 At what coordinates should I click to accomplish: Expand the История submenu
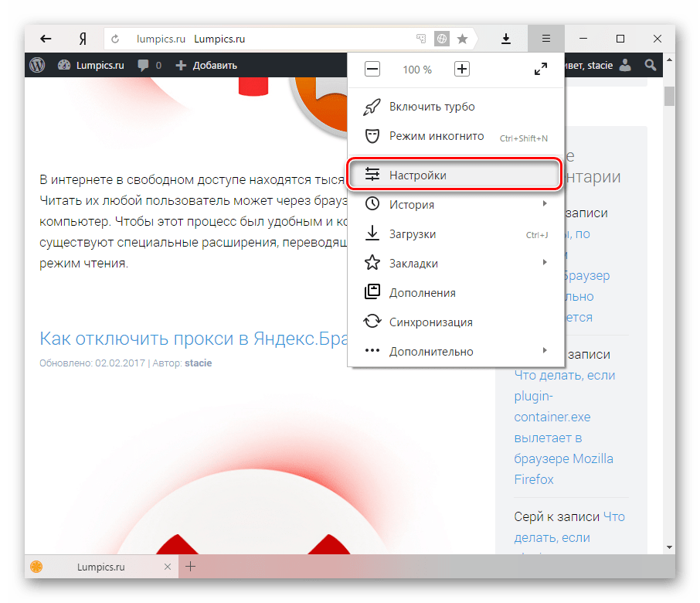544,204
